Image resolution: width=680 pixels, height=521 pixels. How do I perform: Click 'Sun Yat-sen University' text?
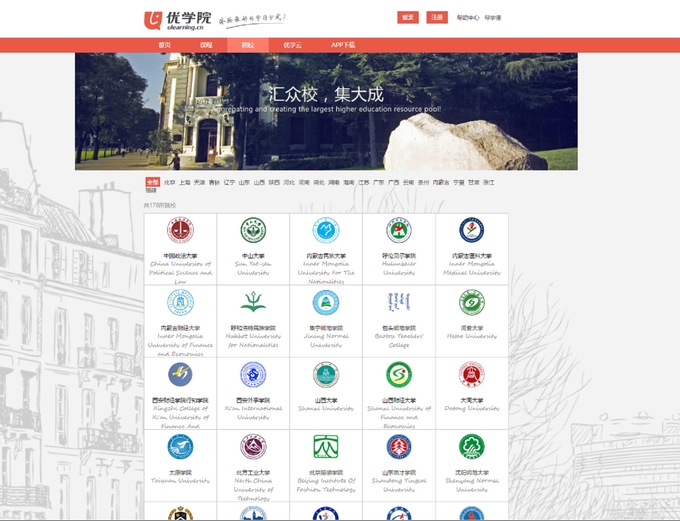253,268
